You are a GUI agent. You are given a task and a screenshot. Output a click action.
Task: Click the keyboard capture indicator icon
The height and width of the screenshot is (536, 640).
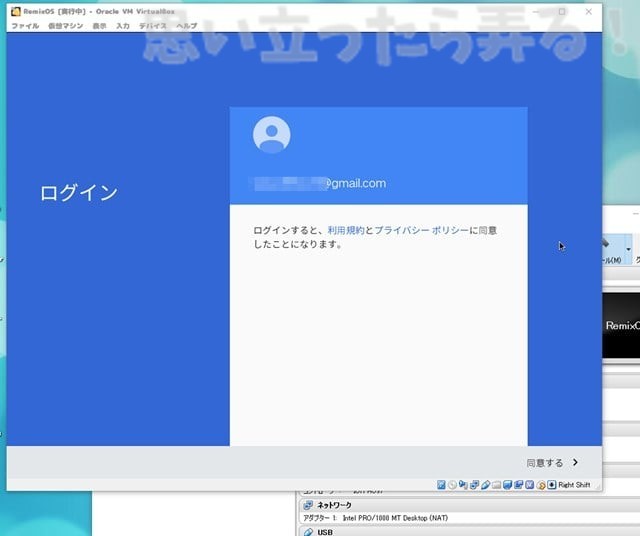pos(552,485)
